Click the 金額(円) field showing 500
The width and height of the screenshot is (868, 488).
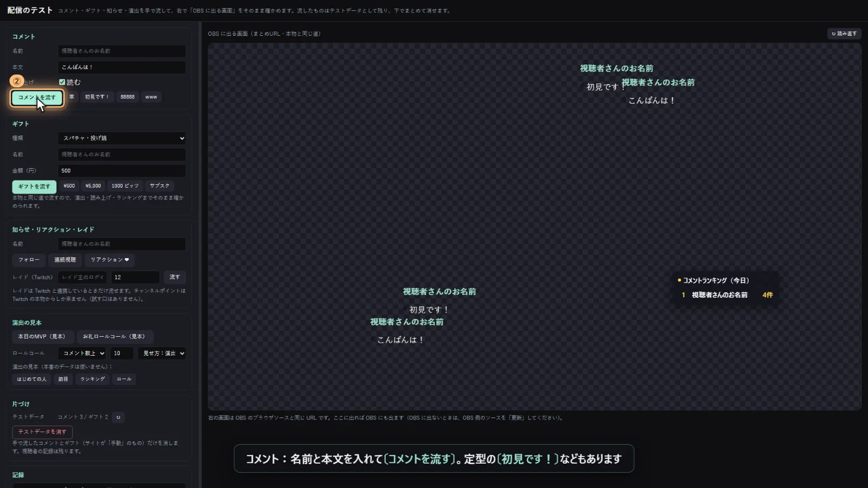pos(122,171)
